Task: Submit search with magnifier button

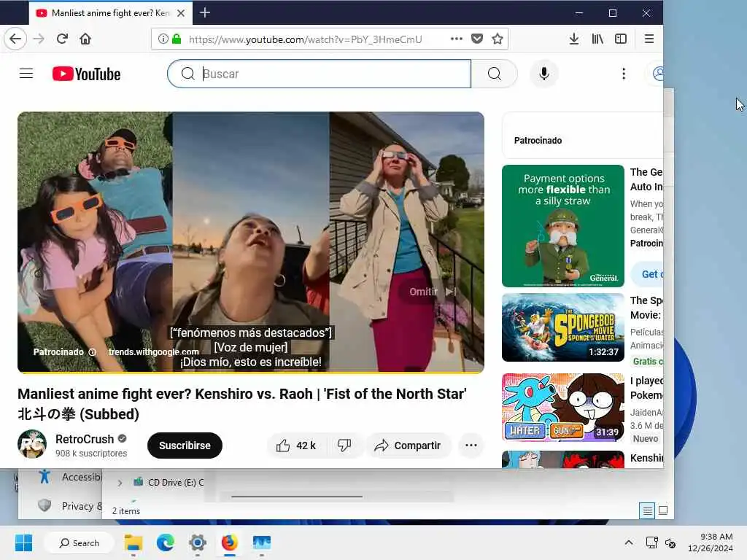Action: pos(495,74)
